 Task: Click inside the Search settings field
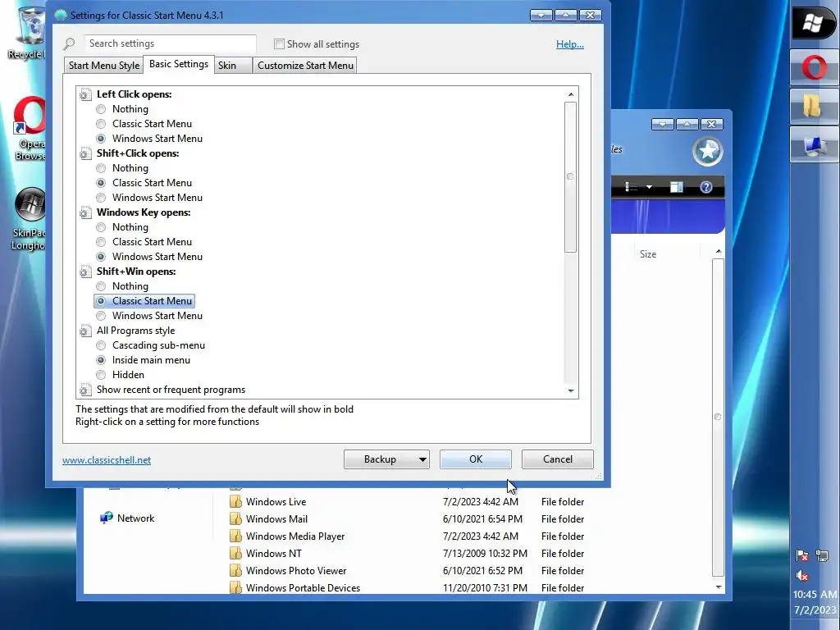click(x=170, y=43)
